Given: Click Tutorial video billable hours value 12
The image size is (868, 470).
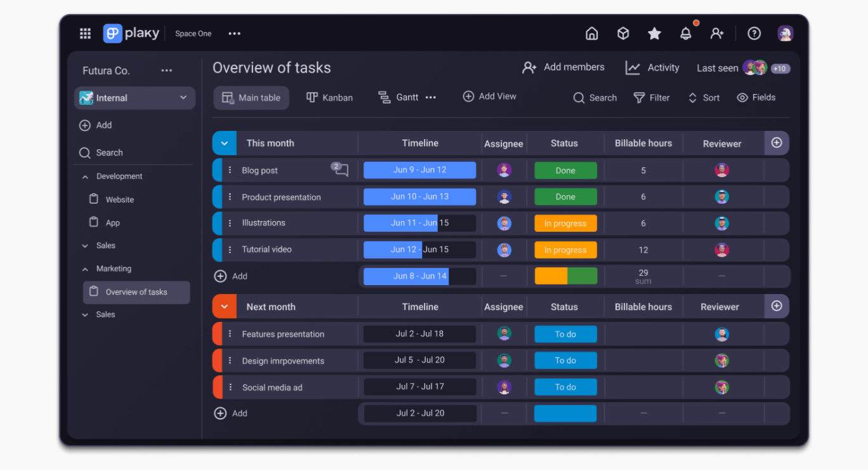Looking at the screenshot, I should pos(643,250).
